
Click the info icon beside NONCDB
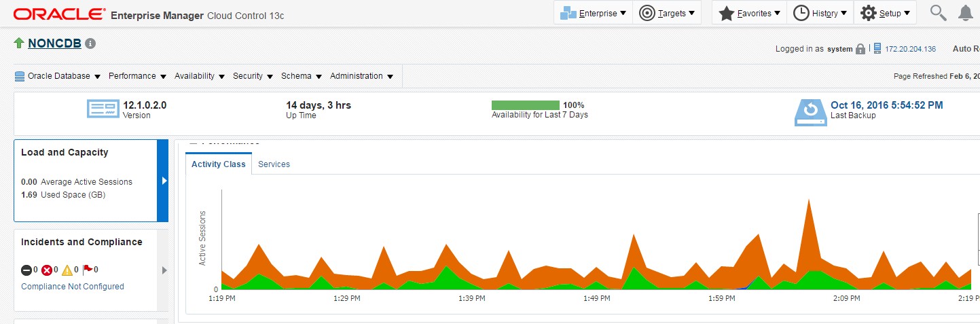[90, 43]
